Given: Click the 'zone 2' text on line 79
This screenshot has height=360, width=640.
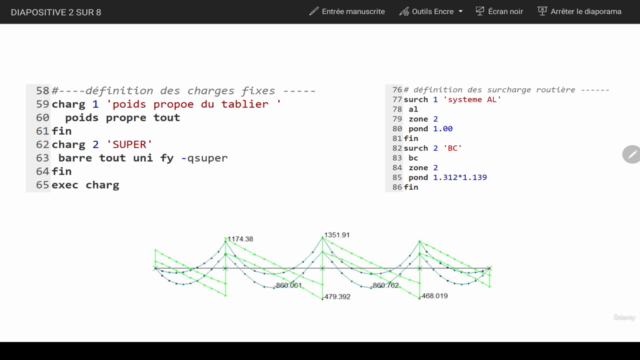Looking at the screenshot, I should pyautogui.click(x=423, y=119).
